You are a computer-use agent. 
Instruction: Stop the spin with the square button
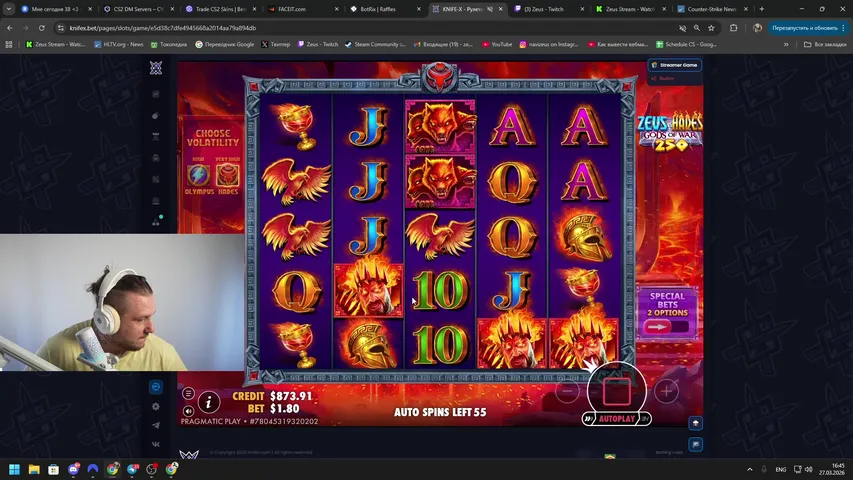[x=616, y=391]
